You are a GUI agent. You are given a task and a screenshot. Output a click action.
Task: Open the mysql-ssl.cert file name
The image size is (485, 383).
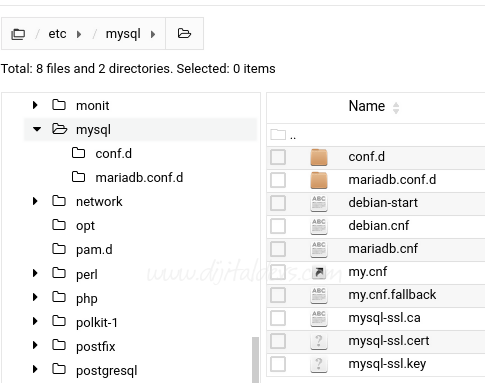pos(389,341)
